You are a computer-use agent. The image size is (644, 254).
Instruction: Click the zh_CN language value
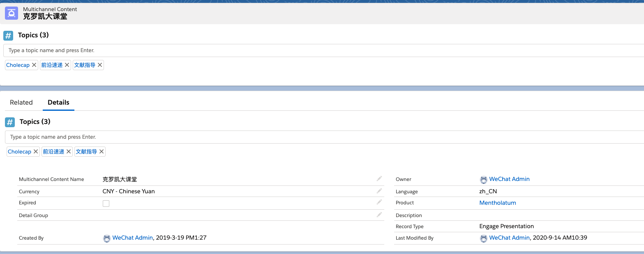tap(488, 191)
